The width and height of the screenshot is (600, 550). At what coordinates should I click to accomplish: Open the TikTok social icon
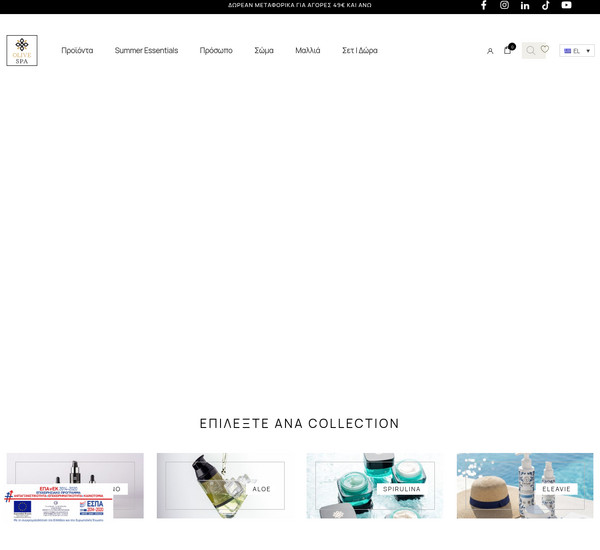[546, 5]
